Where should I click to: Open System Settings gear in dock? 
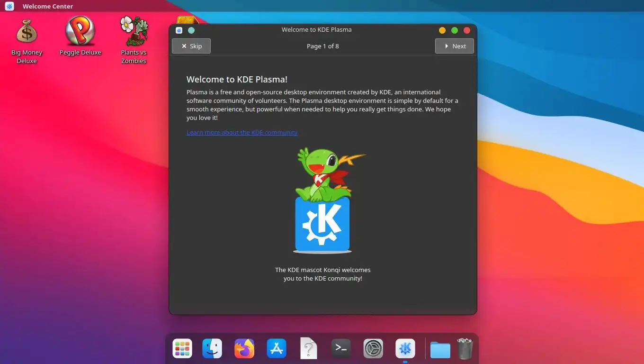pyautogui.click(x=373, y=349)
